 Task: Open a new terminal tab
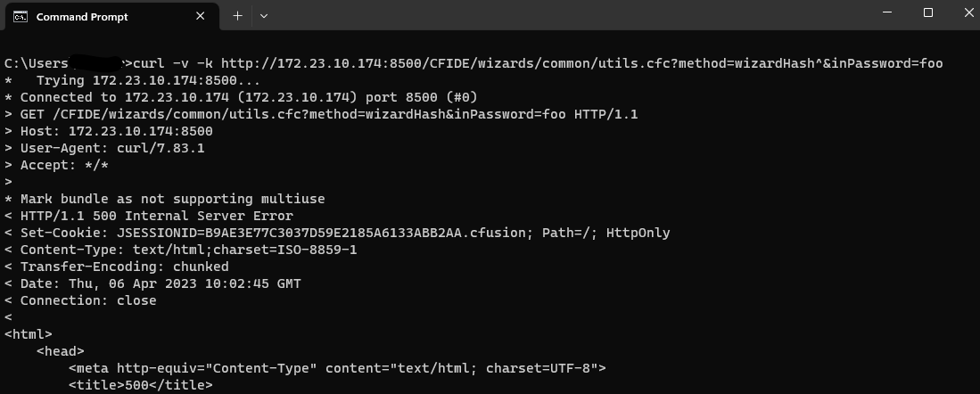tap(237, 15)
